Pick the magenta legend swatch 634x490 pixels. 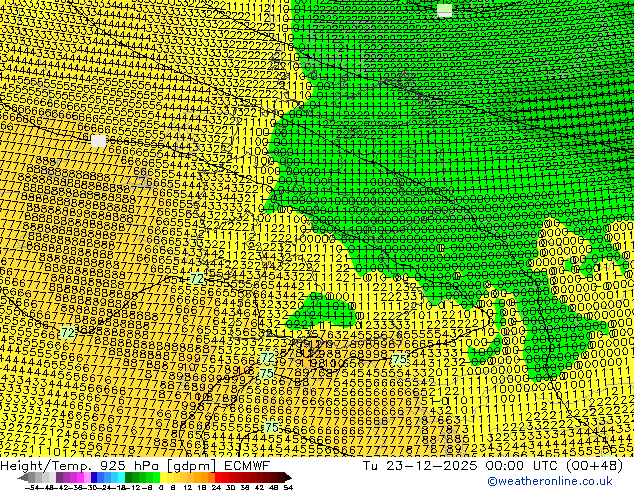pos(80,478)
